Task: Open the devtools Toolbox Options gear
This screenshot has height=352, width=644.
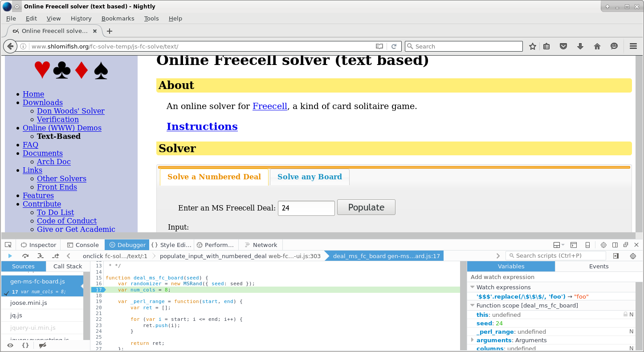Action: pos(603,245)
